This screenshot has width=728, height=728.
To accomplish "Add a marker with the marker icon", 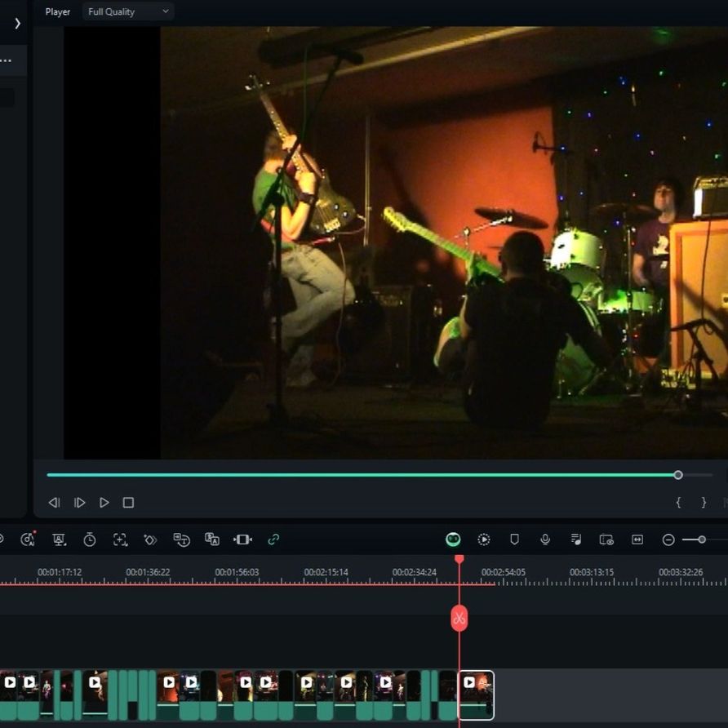I will [x=514, y=539].
